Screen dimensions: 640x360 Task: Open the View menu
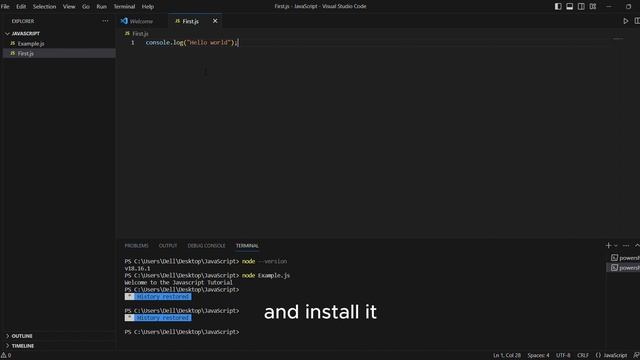click(69, 7)
